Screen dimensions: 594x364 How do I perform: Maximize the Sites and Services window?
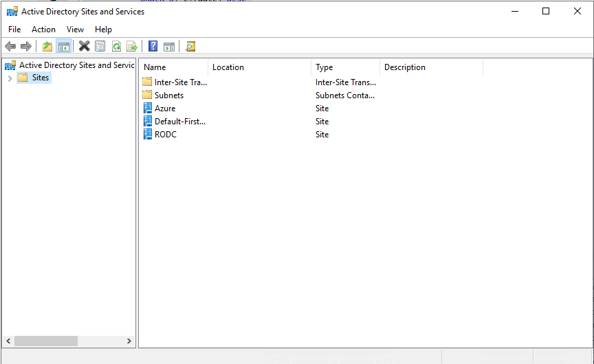pos(546,12)
